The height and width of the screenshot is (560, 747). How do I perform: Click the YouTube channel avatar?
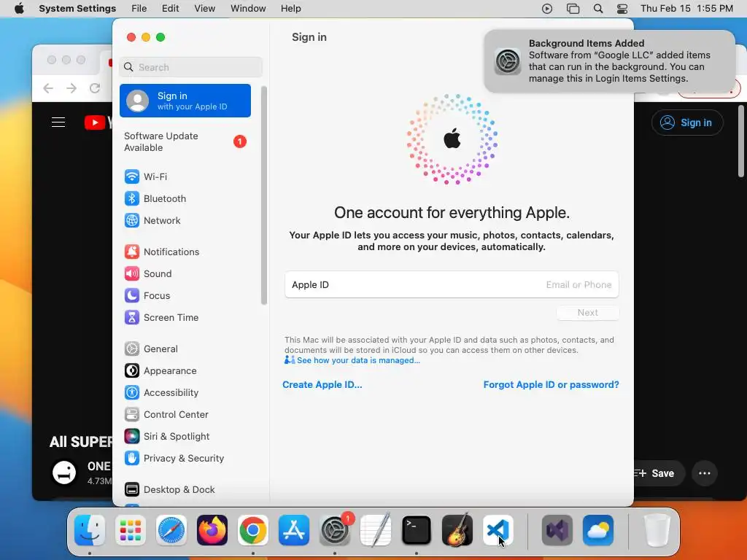coord(64,472)
